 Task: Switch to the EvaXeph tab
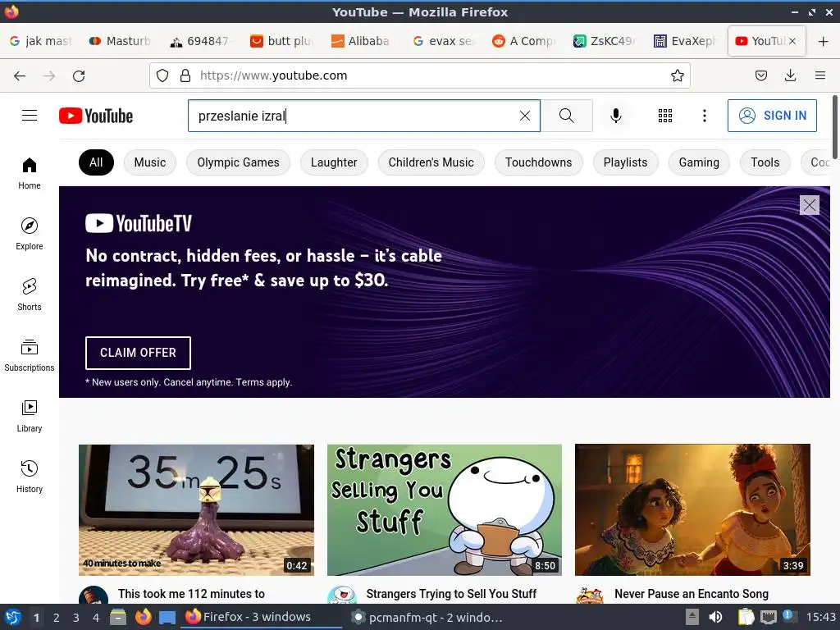click(x=686, y=41)
